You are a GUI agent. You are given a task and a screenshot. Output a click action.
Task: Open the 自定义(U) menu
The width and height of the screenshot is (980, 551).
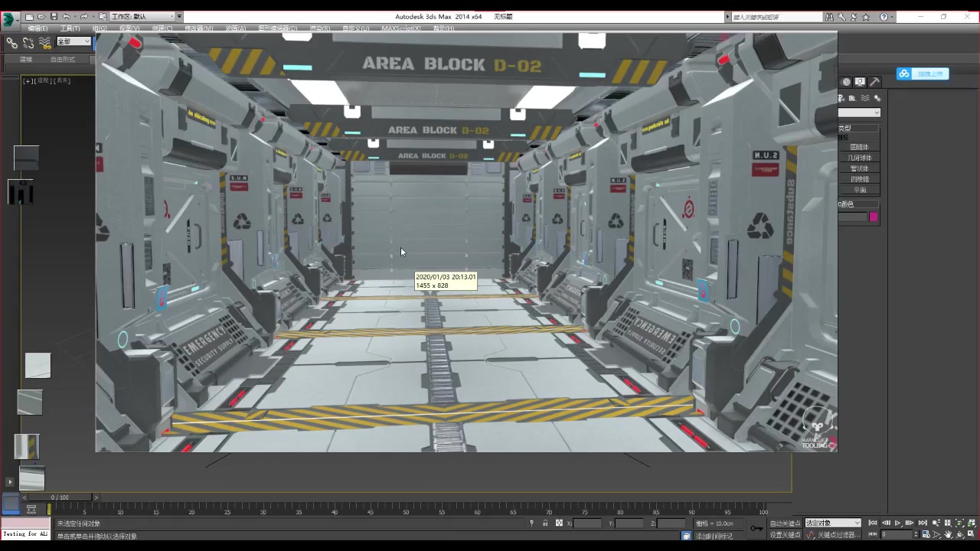pyautogui.click(x=355, y=28)
